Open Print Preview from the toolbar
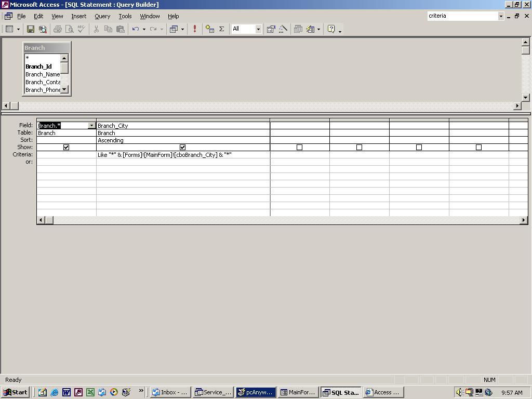 70,29
